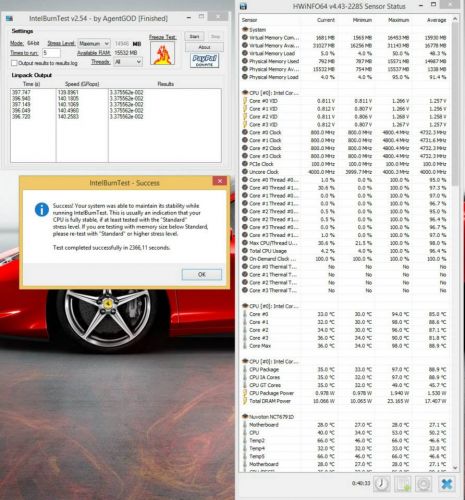Click the Sensor column header

(250, 20)
